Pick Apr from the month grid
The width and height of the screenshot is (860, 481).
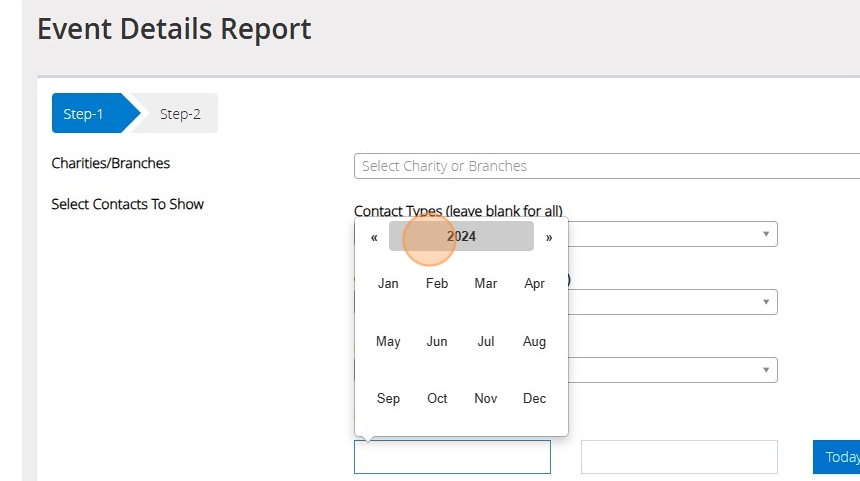(x=535, y=284)
